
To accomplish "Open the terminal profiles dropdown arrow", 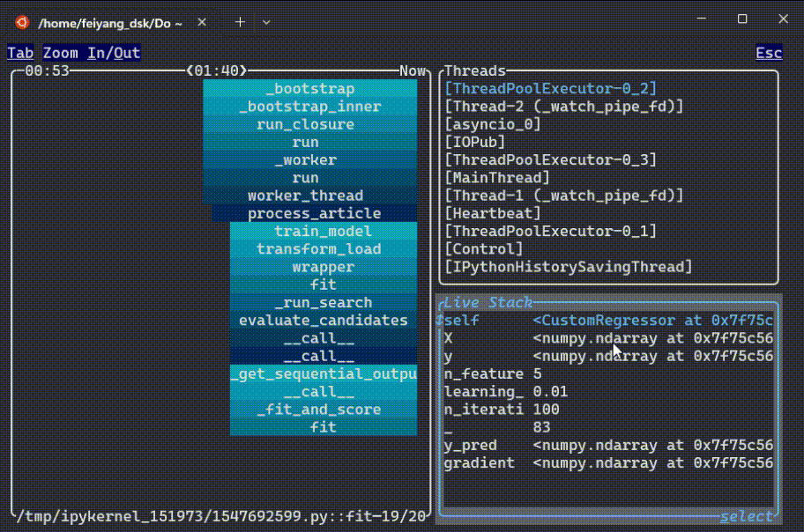I will [266, 23].
